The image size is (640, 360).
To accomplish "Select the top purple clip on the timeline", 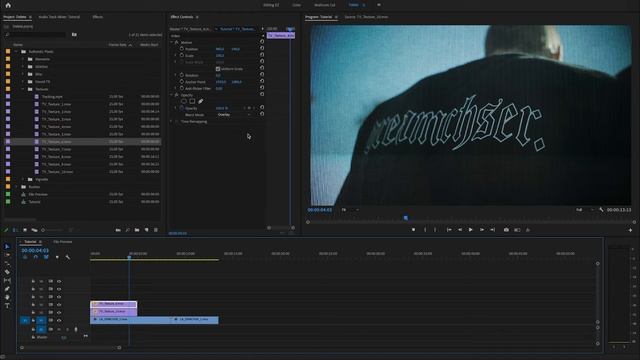I will [x=113, y=304].
